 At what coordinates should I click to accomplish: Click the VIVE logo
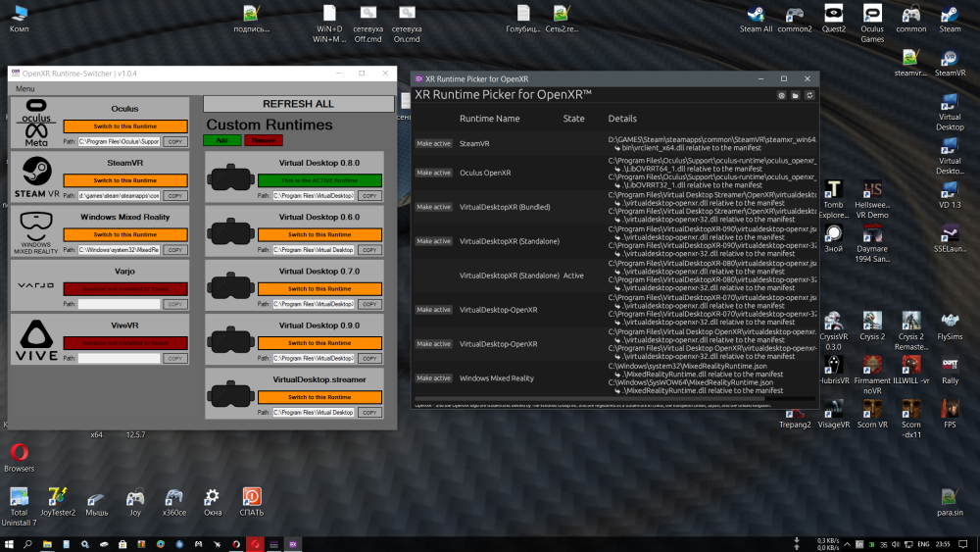point(36,340)
